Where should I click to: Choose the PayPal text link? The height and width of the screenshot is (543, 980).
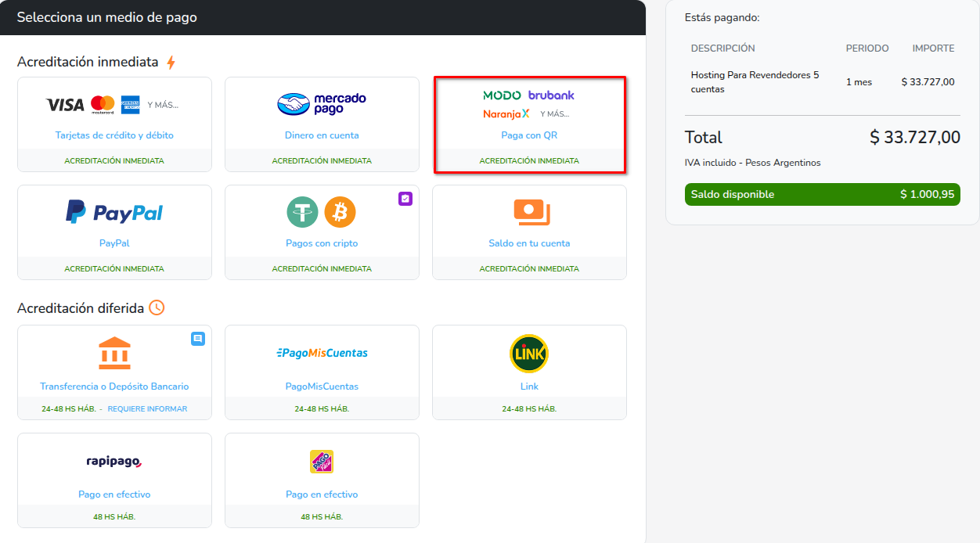(114, 243)
